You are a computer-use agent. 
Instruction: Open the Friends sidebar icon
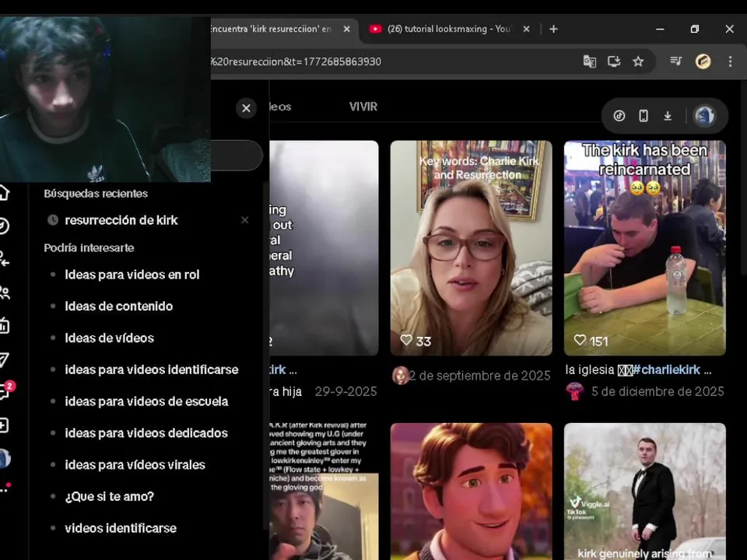coord(5,292)
